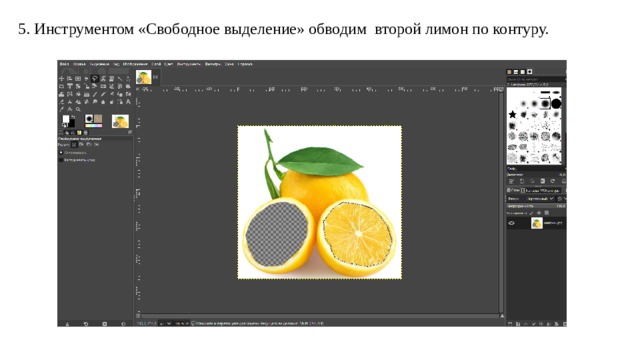This screenshot has height=360, width=640.
Task: Click the brush filter tag input field
Action: (536, 79)
